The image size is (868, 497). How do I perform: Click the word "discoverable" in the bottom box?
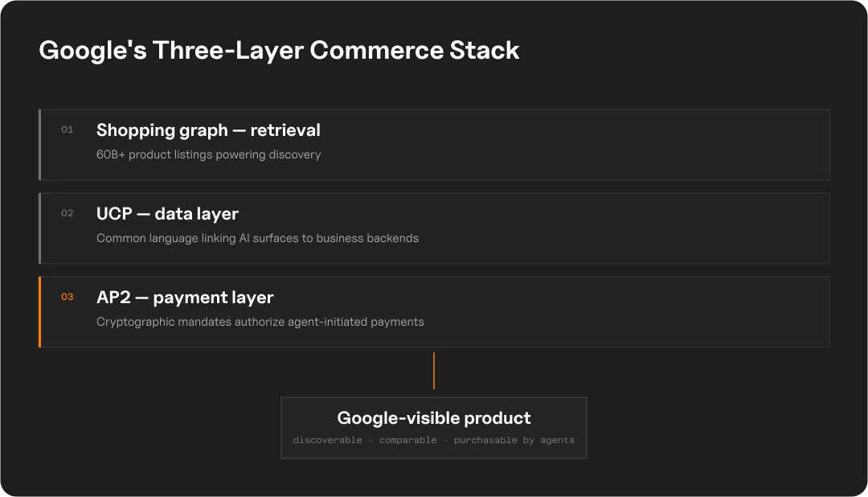[327, 440]
